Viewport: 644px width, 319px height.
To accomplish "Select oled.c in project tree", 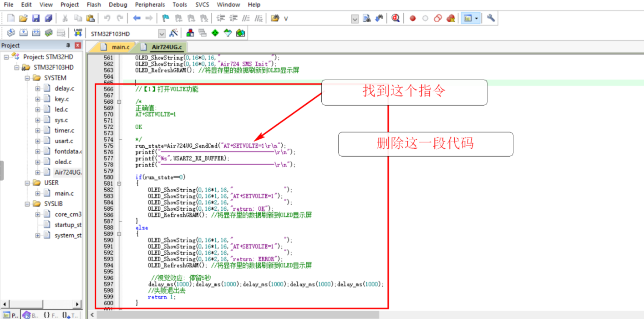I will [63, 162].
